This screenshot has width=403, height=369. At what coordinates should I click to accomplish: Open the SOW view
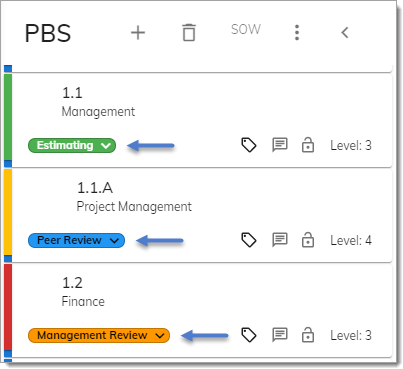[x=246, y=29]
